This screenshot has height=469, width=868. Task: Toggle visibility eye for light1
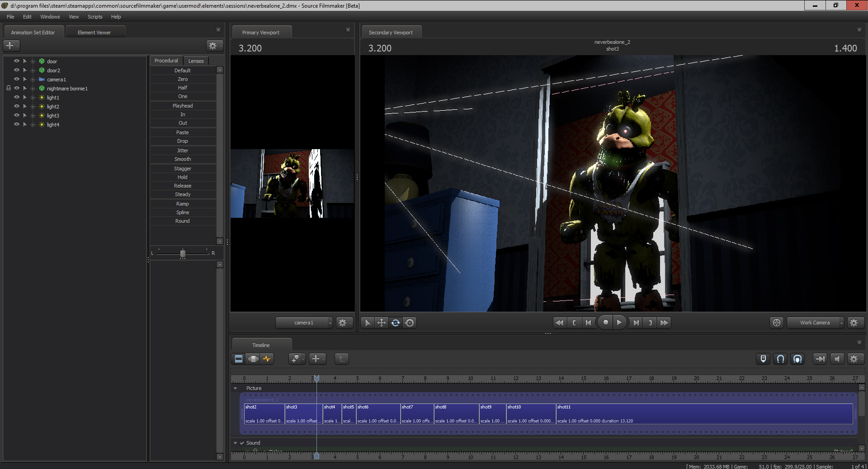tap(17, 97)
